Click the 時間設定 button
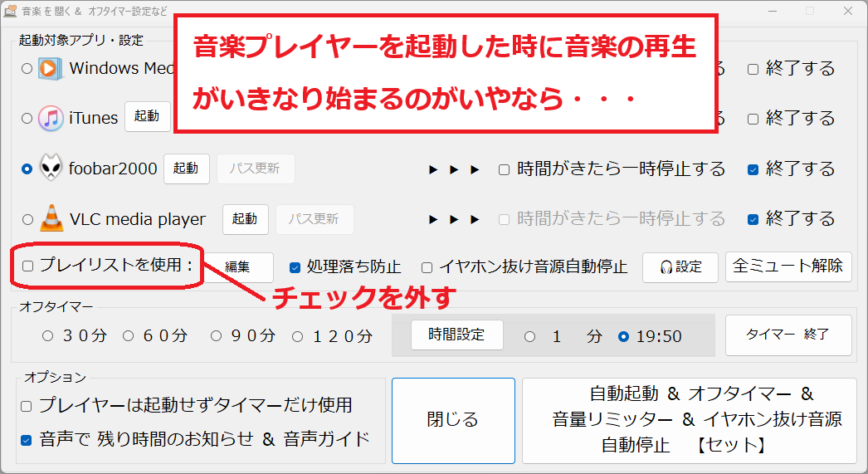The width and height of the screenshot is (868, 474). click(456, 335)
